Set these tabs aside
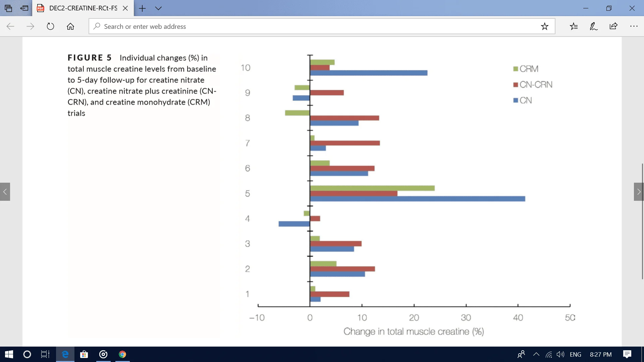Viewport: 644px width, 362px height. 24,8
